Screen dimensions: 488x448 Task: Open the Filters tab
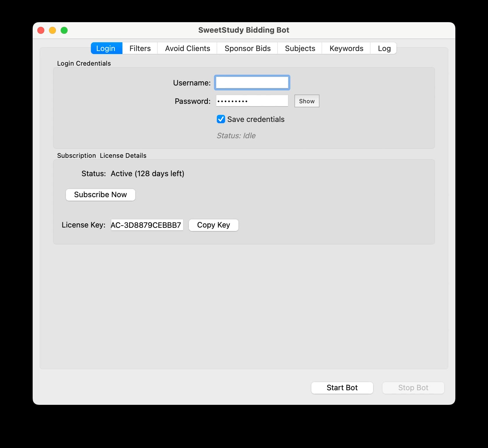[140, 48]
